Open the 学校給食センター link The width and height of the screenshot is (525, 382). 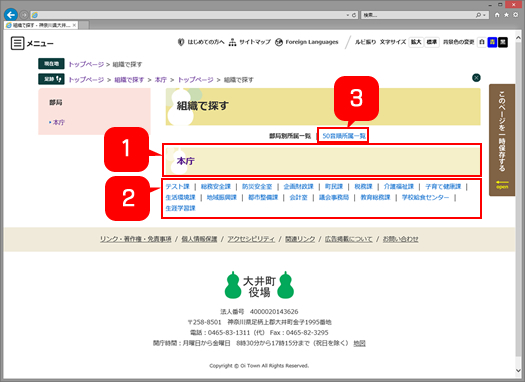(425, 198)
